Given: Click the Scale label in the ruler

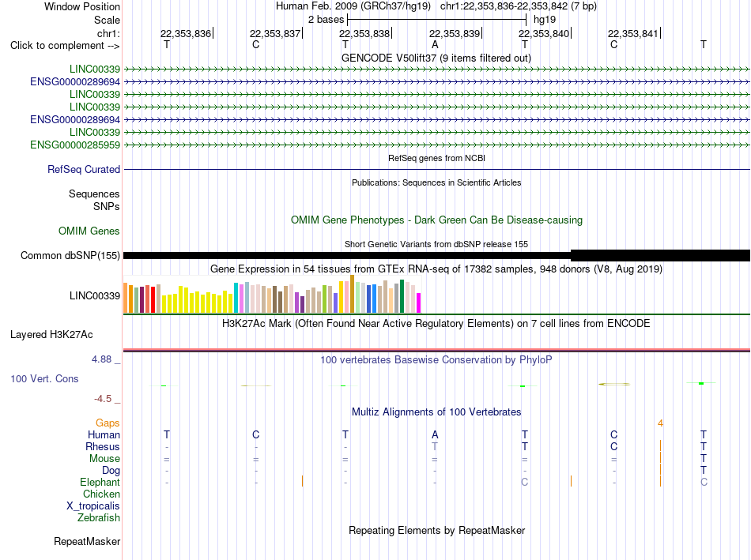Looking at the screenshot, I should [x=107, y=20].
